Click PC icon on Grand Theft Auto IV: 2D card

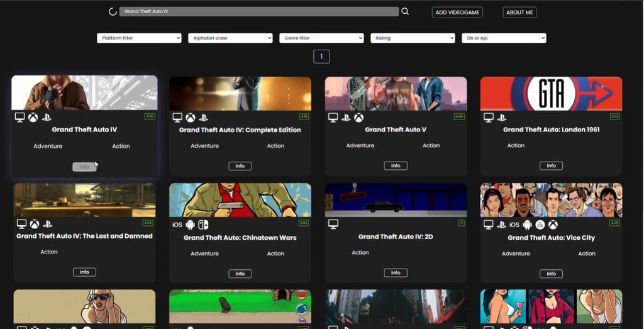(333, 225)
